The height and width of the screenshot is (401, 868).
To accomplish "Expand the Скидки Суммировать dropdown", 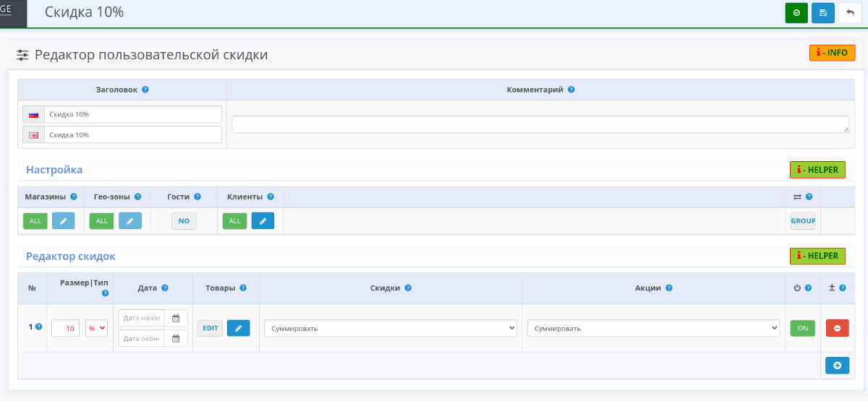I will coord(391,328).
